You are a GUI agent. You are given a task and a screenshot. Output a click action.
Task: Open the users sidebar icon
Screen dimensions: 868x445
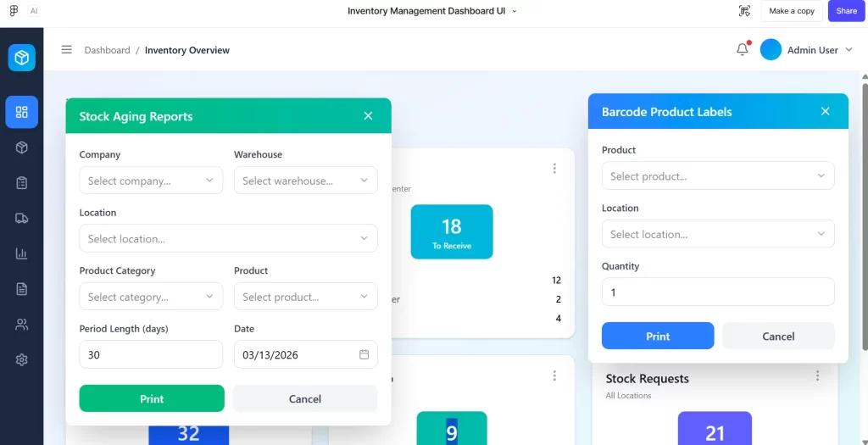click(x=21, y=325)
